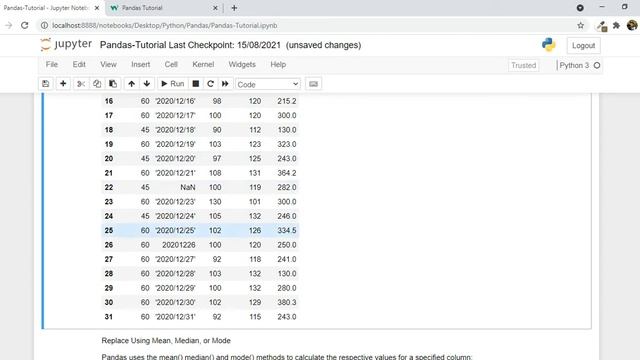Click the circular icon in title bar
Screen dimensions: 640x360
pos(580,8)
